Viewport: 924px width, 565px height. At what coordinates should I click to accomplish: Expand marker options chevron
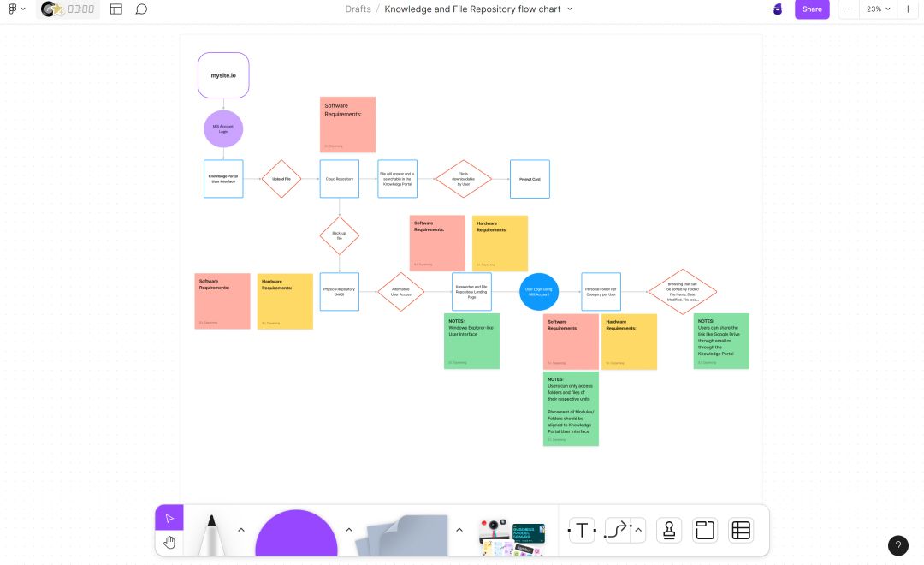click(241, 530)
